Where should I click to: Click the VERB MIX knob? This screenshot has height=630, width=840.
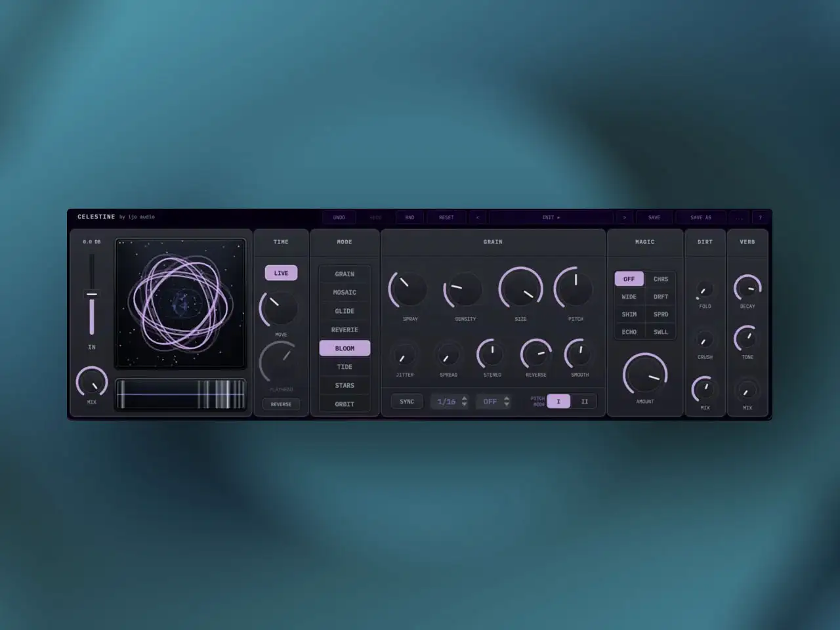tap(747, 390)
